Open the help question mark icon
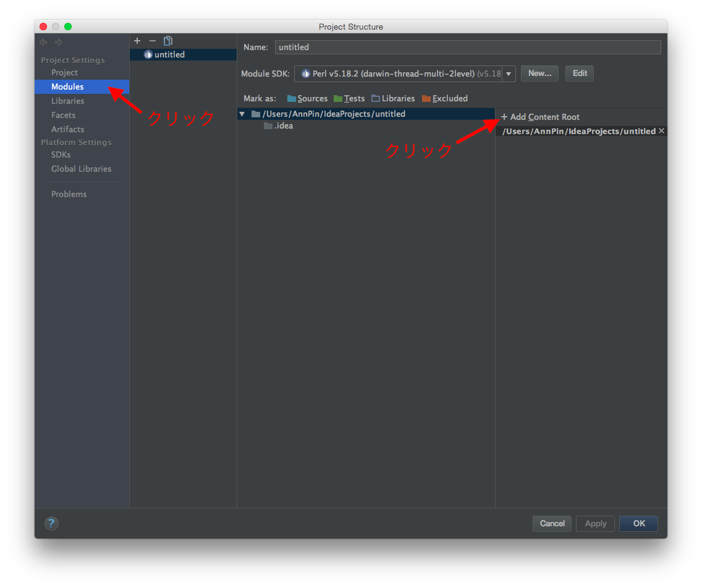 (51, 523)
